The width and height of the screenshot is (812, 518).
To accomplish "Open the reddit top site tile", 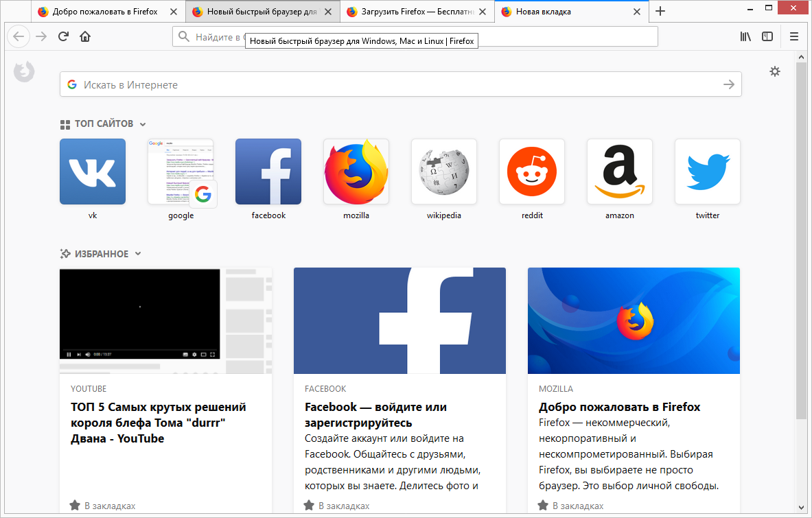I will [x=532, y=172].
